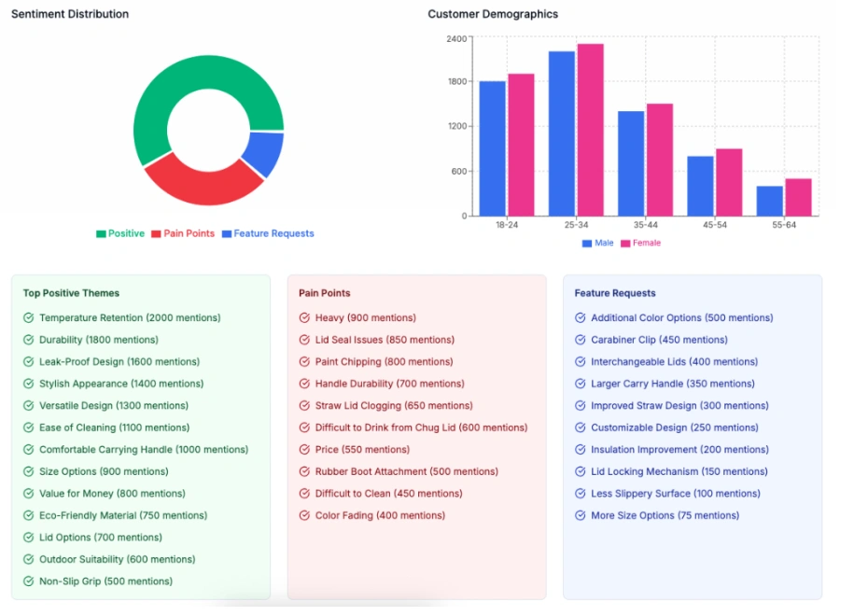Click check icon beside Non-Slip Grip
The width and height of the screenshot is (854, 616).
click(28, 582)
